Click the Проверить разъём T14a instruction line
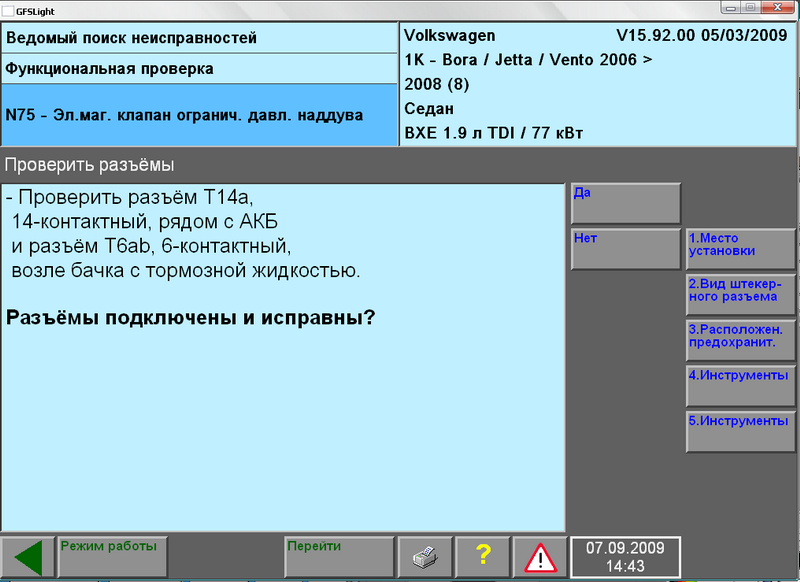Image resolution: width=800 pixels, height=582 pixels. 130,197
